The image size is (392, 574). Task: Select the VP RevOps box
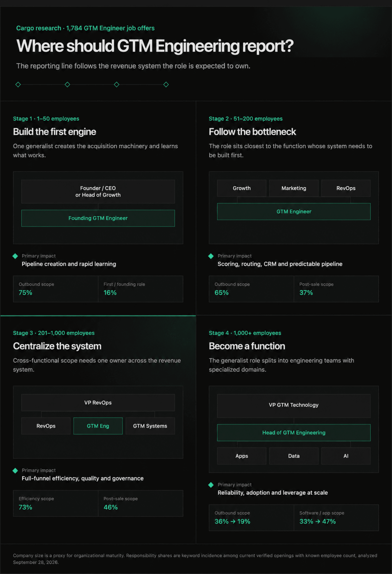[x=98, y=402]
